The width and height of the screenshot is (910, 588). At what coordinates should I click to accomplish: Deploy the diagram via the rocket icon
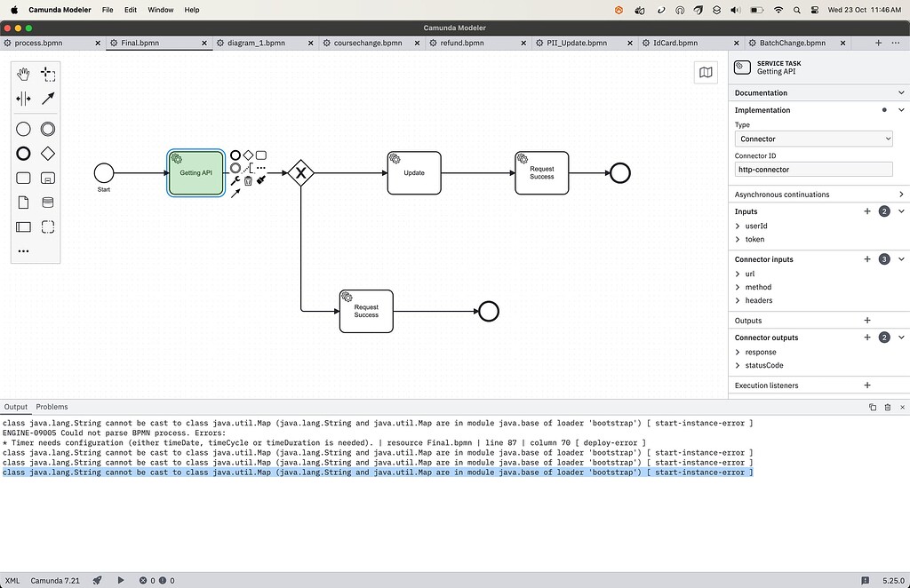click(x=97, y=580)
